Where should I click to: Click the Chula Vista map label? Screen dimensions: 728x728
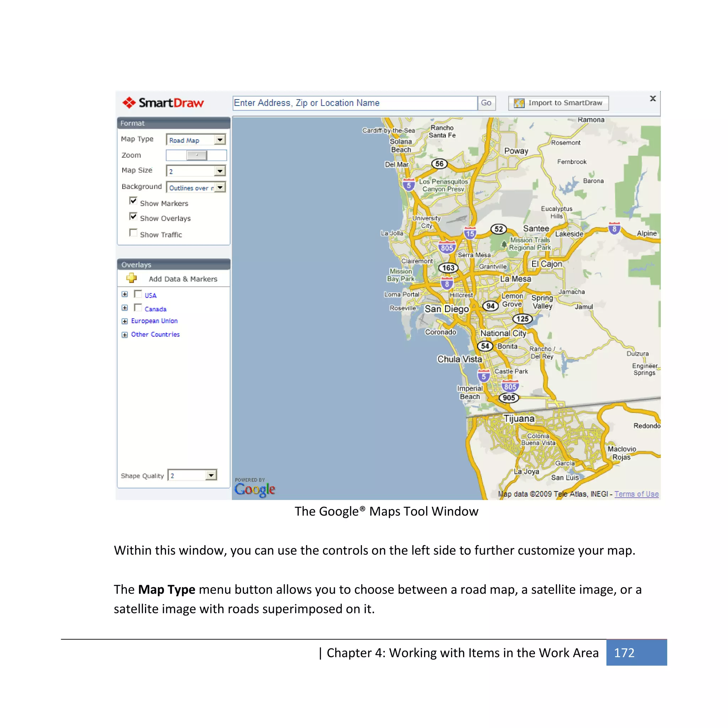pos(459,359)
